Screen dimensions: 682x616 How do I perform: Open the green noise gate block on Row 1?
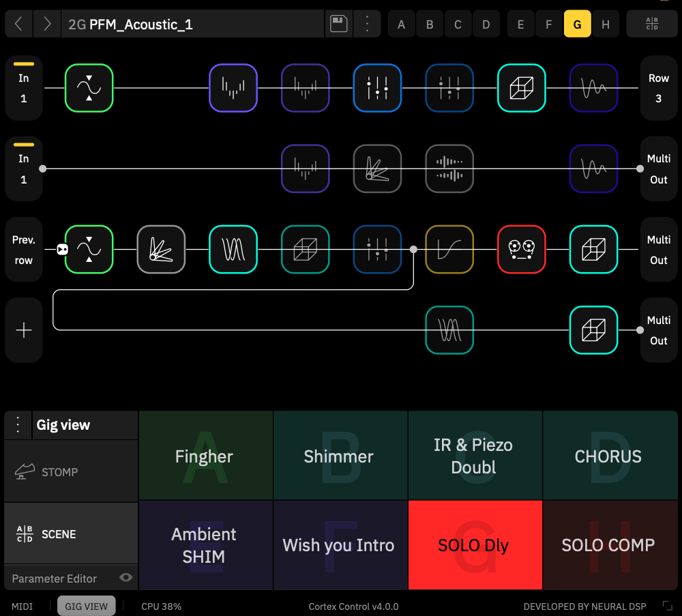pos(89,88)
